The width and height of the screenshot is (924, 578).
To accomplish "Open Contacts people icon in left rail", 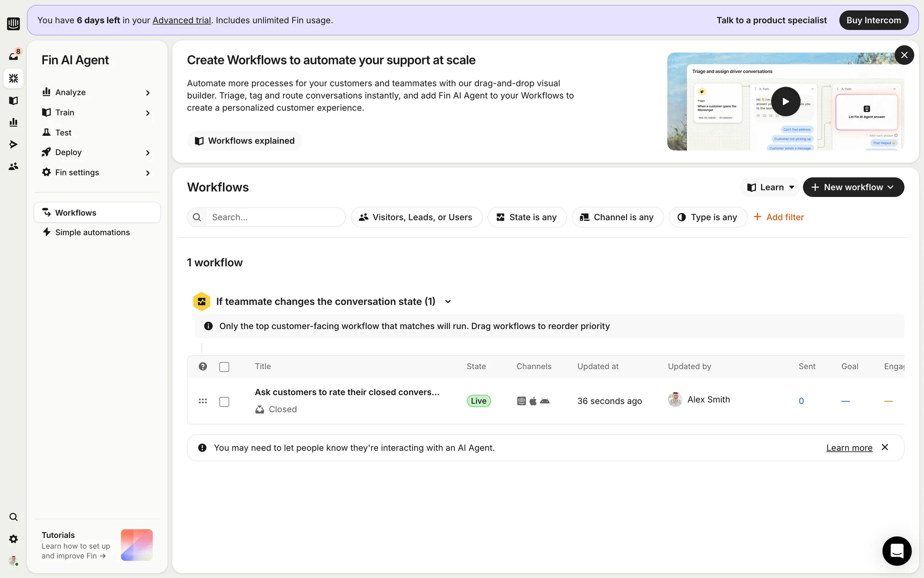I will pos(13,166).
